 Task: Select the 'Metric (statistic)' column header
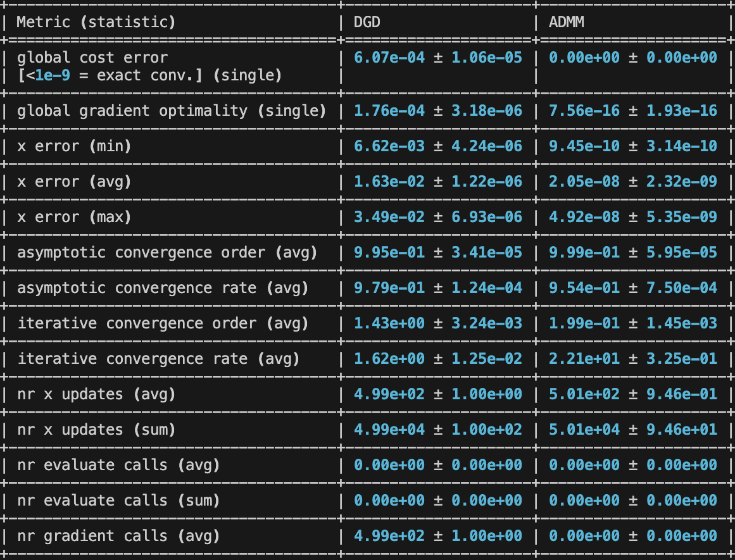96,22
